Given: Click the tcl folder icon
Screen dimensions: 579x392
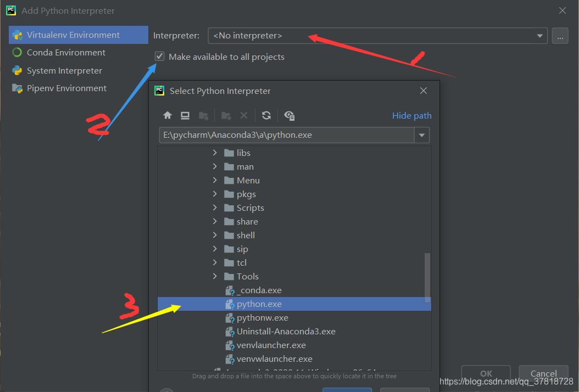Looking at the screenshot, I should (229, 263).
